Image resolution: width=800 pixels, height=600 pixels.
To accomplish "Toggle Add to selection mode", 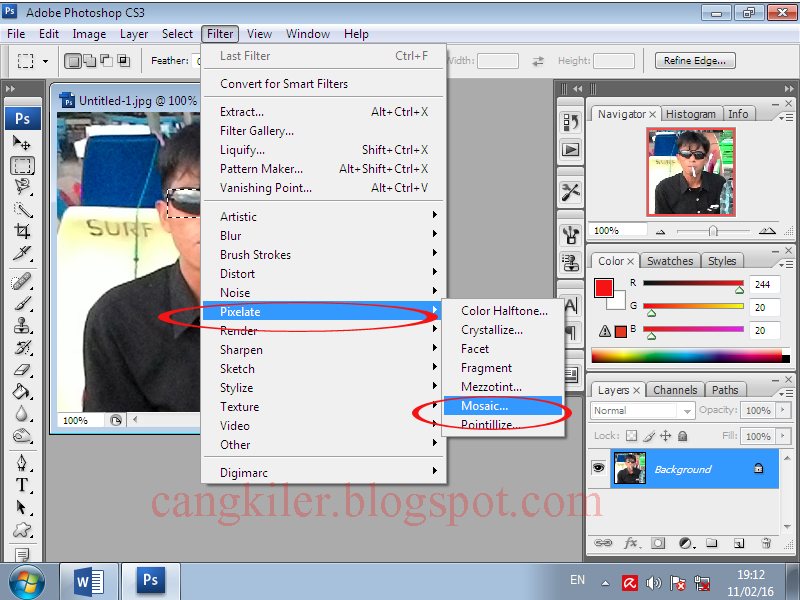I will tap(89, 61).
